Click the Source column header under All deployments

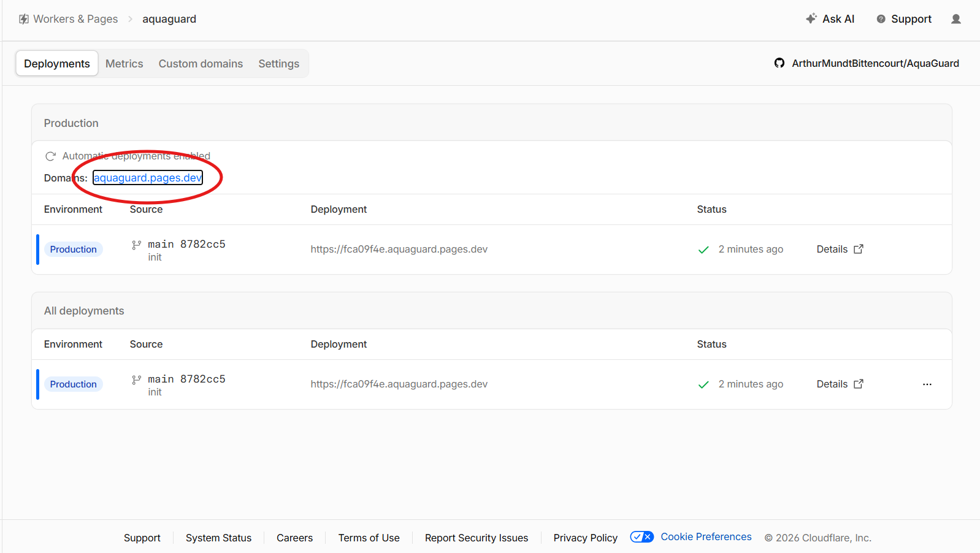coord(146,344)
